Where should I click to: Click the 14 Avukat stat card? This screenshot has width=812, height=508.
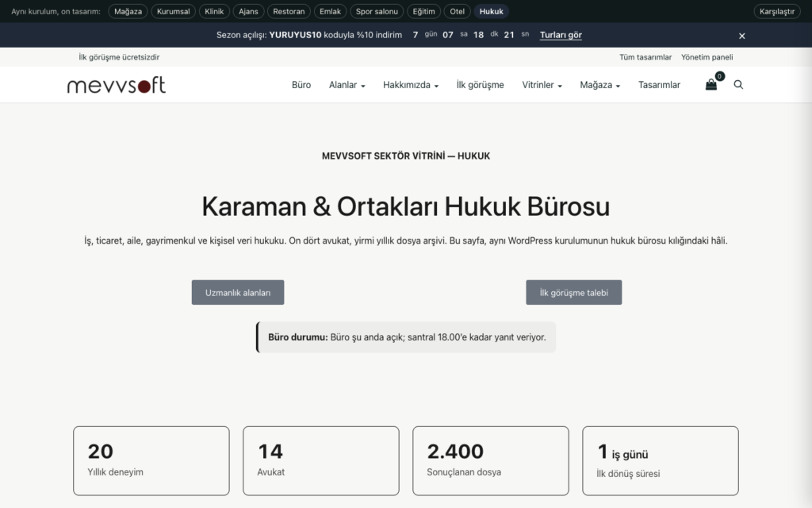pos(321,461)
